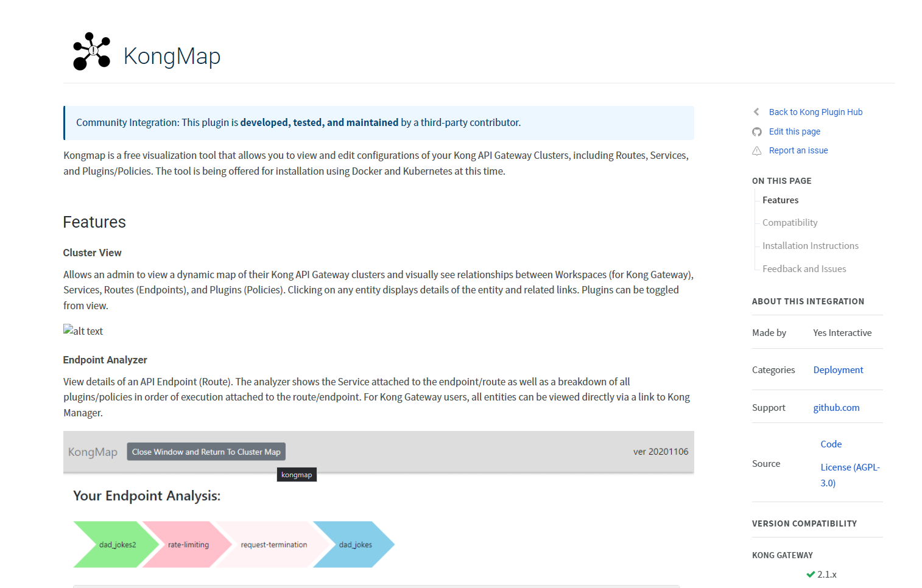
Task: Open the Deployment category link
Action: 838,369
